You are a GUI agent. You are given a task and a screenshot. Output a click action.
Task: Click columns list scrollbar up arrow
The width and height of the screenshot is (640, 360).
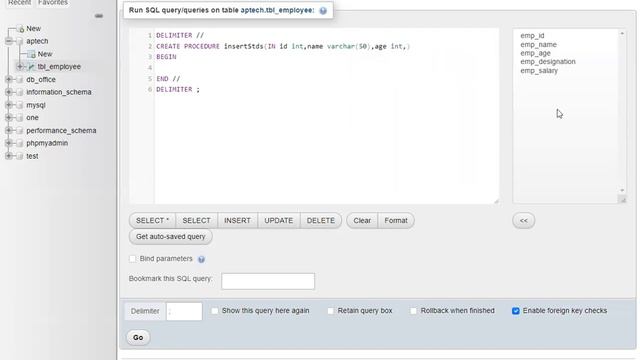click(x=622, y=33)
